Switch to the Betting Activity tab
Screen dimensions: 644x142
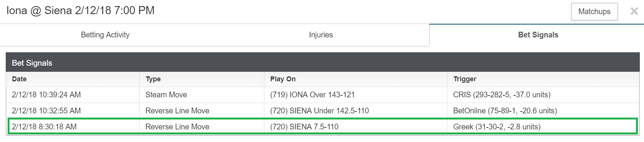(x=105, y=35)
